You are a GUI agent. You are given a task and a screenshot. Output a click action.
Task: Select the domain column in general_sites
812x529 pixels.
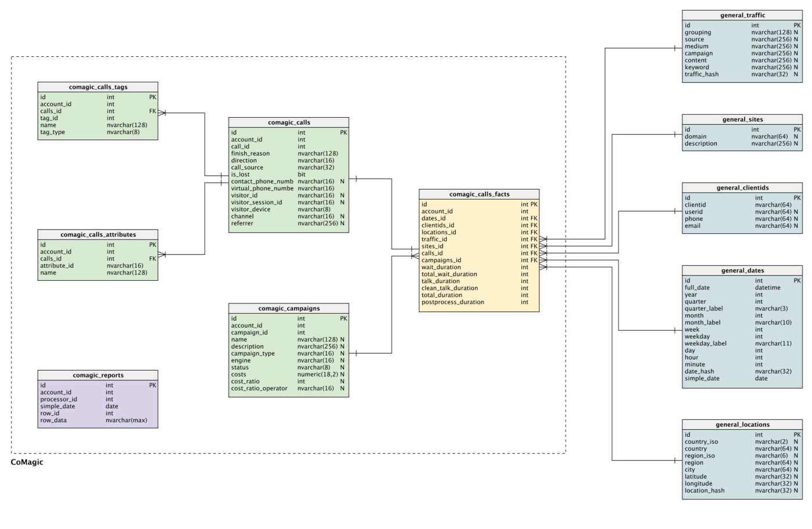(x=742, y=137)
